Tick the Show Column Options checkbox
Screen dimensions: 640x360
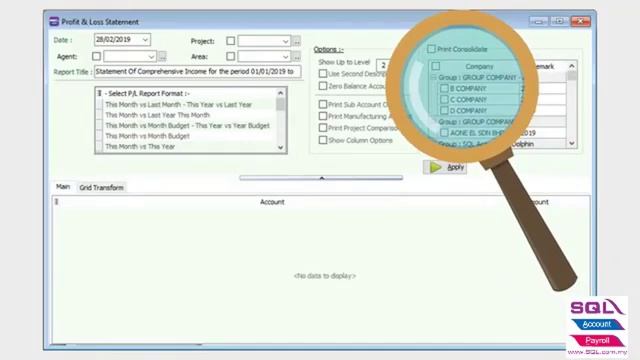[323, 140]
